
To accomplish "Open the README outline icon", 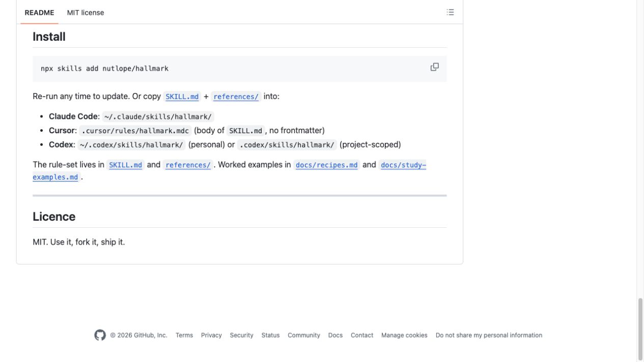I will pyautogui.click(x=450, y=12).
